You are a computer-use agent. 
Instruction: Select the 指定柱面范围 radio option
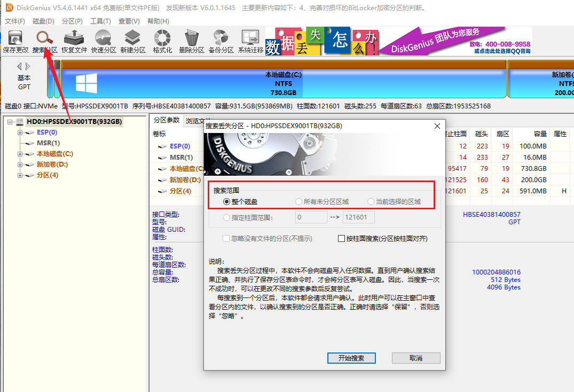248,217
